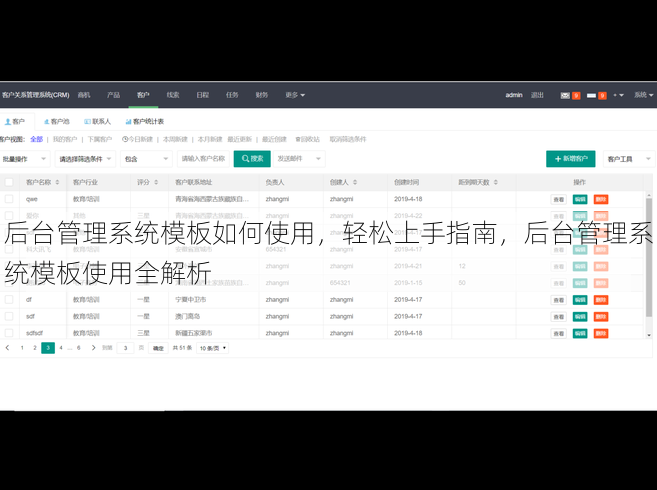
Task: Click the 查看 icon in sdfsdf row
Action: (x=559, y=334)
